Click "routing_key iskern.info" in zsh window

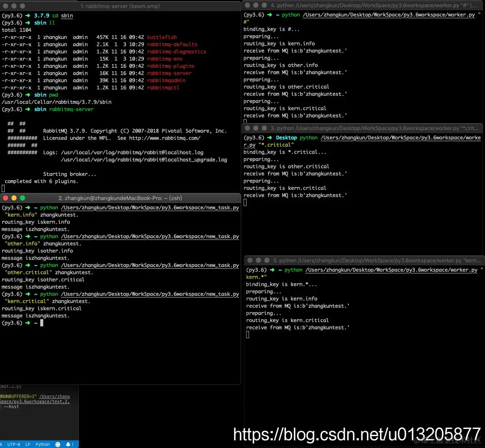click(x=36, y=222)
